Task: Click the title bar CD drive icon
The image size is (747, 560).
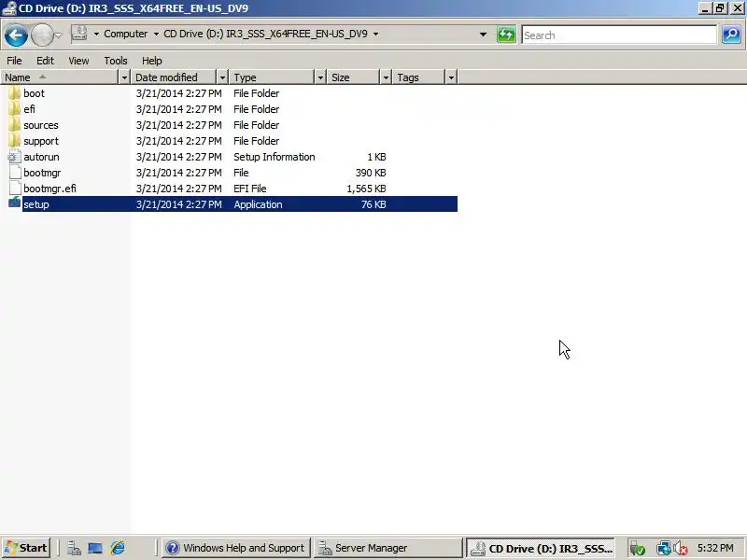Action: 8,8
